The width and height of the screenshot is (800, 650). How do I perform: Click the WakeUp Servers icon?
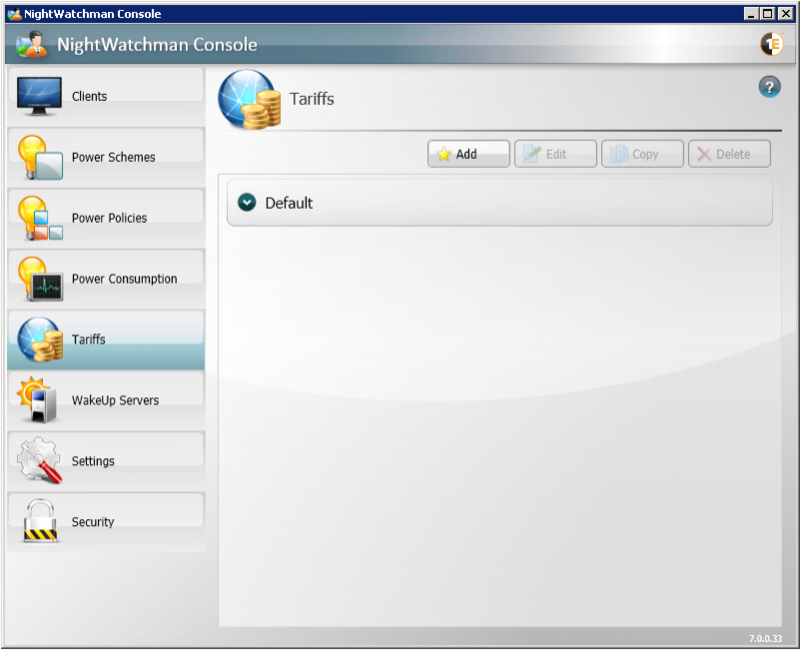click(x=39, y=400)
